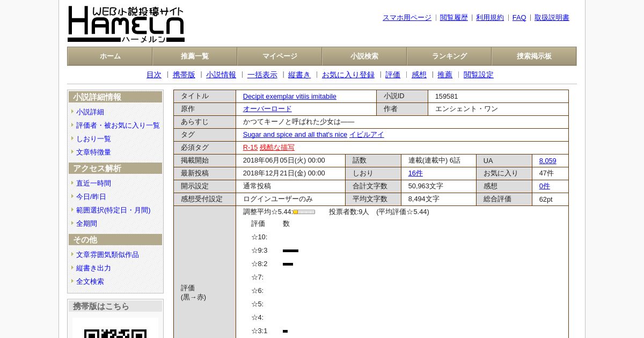Open 推薦 submenu link
Image resolution: width=644 pixels, height=338 pixels.
tap(445, 75)
